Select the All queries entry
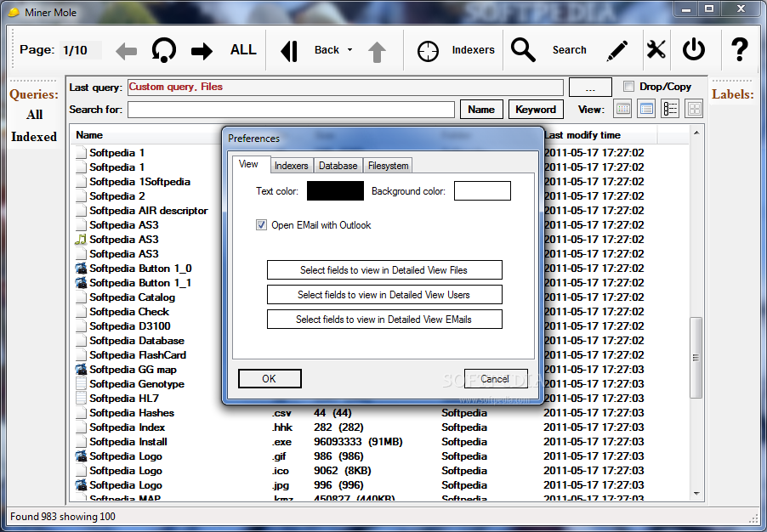The height and width of the screenshot is (532, 767). (x=34, y=115)
